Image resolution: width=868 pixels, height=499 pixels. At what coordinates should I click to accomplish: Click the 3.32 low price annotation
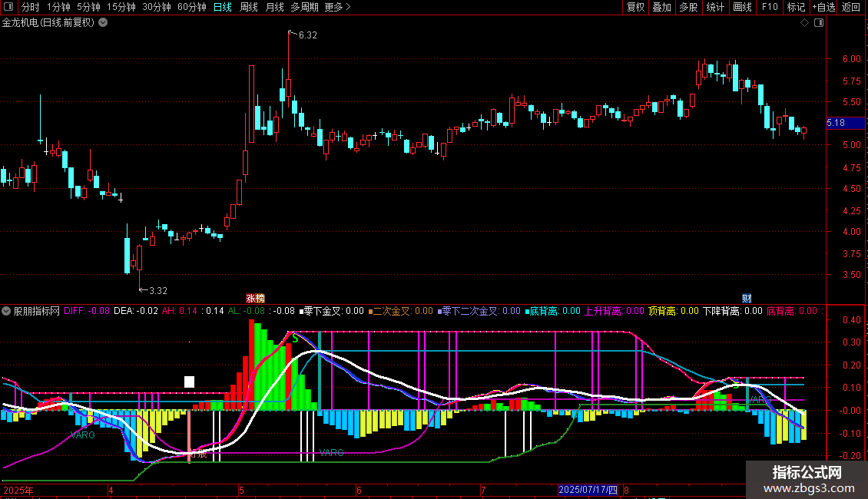(x=157, y=290)
